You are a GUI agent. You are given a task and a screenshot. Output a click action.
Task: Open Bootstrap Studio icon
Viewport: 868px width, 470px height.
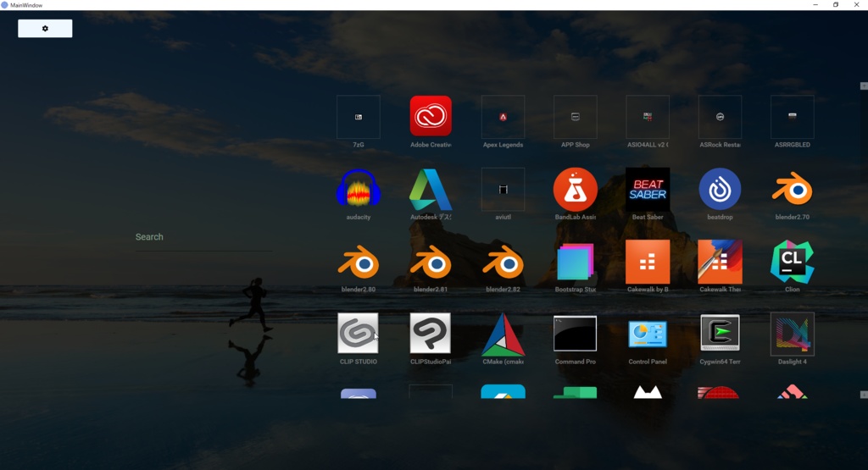576,262
